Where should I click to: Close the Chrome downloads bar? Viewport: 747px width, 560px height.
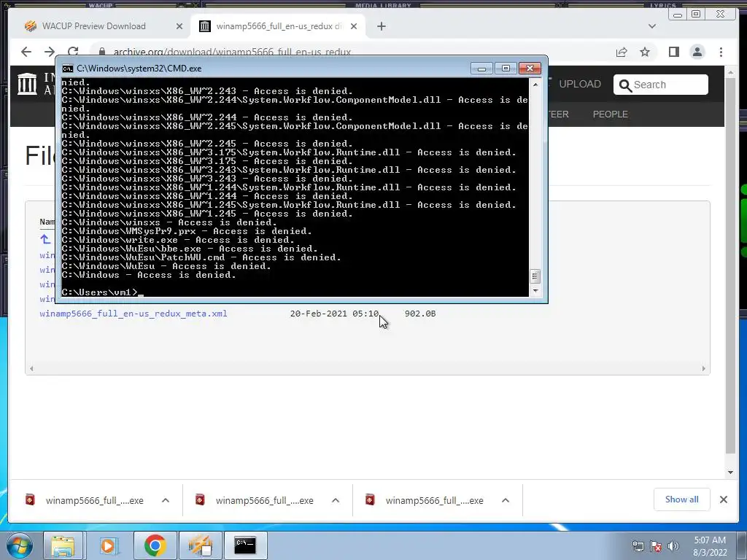[724, 499]
